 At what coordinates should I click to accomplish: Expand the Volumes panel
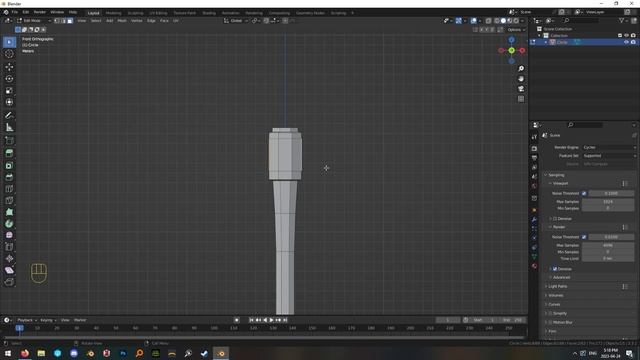click(x=556, y=296)
